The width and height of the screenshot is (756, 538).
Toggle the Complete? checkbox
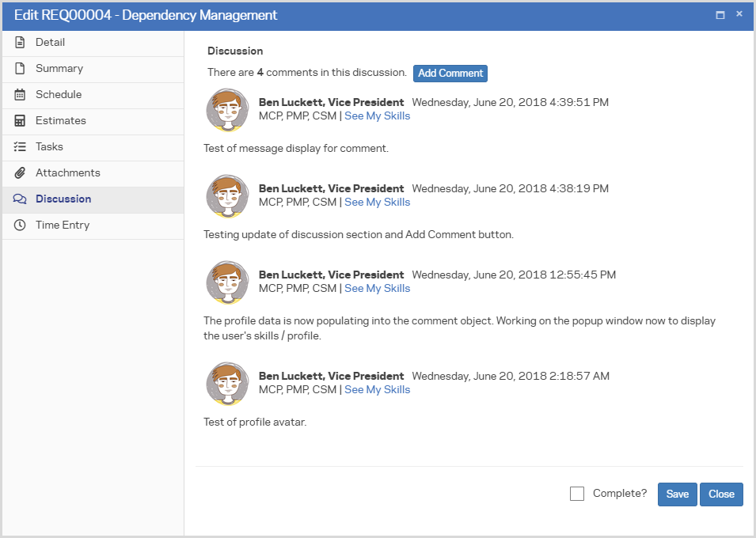577,494
